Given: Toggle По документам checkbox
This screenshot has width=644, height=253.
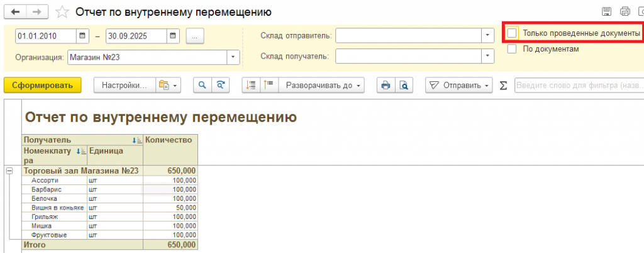Looking at the screenshot, I should (512, 49).
